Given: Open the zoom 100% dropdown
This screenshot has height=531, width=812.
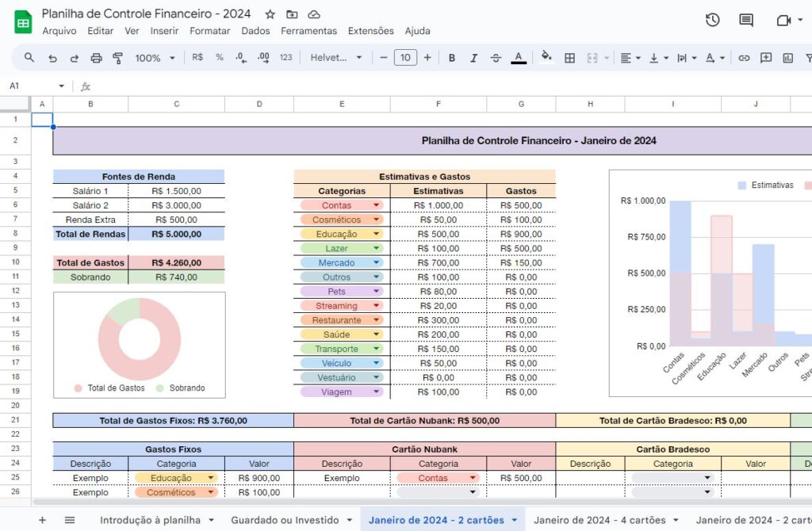Looking at the screenshot, I should [155, 58].
